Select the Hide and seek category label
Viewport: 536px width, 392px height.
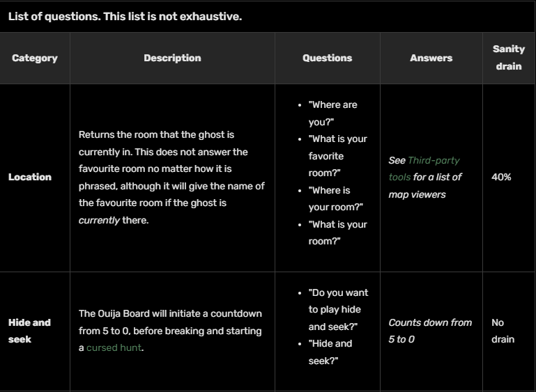[x=29, y=331]
